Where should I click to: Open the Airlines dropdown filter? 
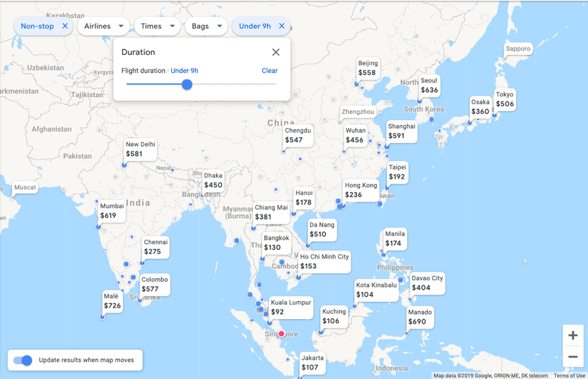pyautogui.click(x=103, y=26)
